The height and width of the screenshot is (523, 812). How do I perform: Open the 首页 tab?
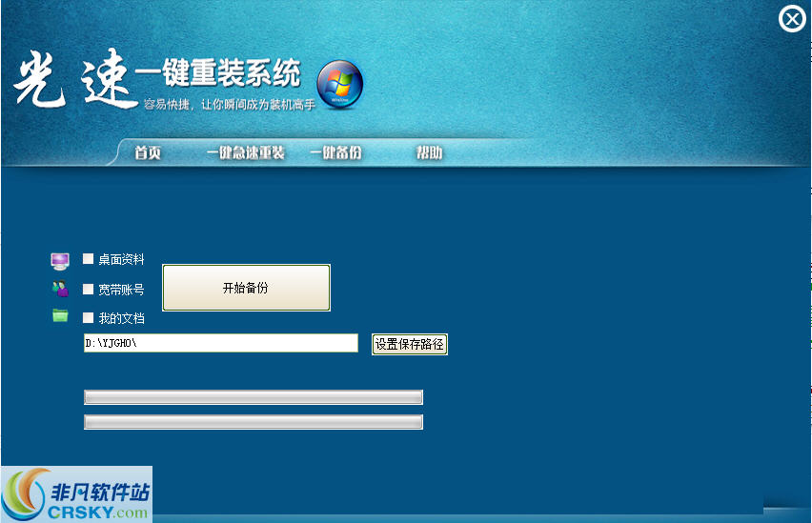[x=148, y=152]
